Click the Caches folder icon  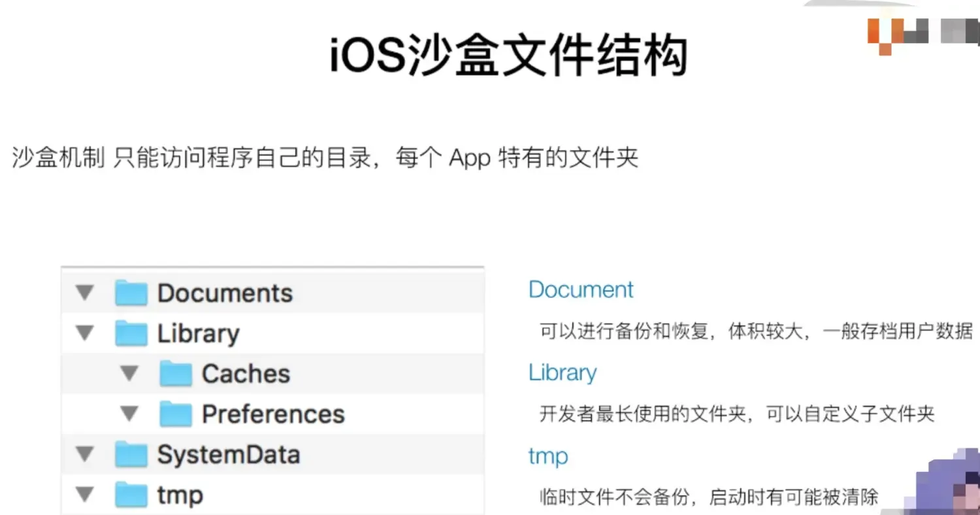(x=175, y=374)
